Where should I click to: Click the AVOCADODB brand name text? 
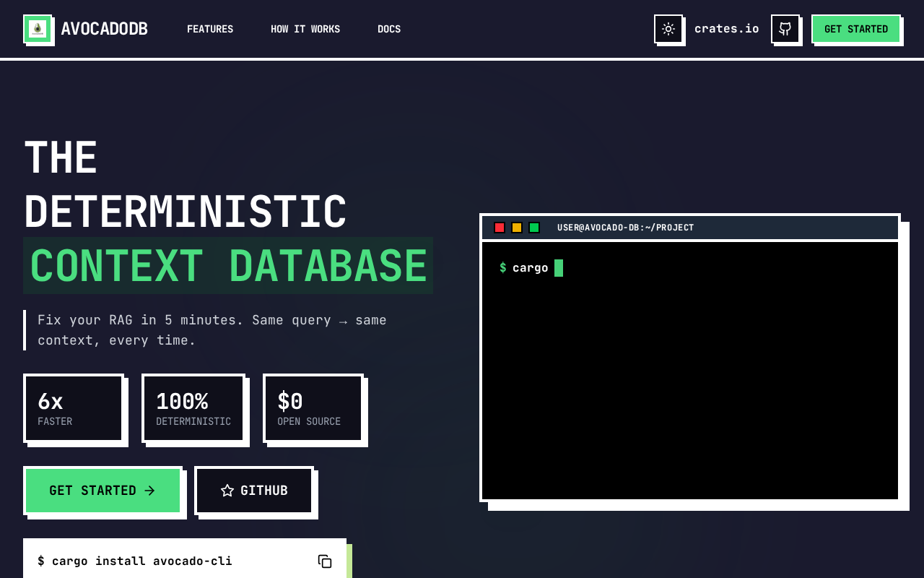104,29
